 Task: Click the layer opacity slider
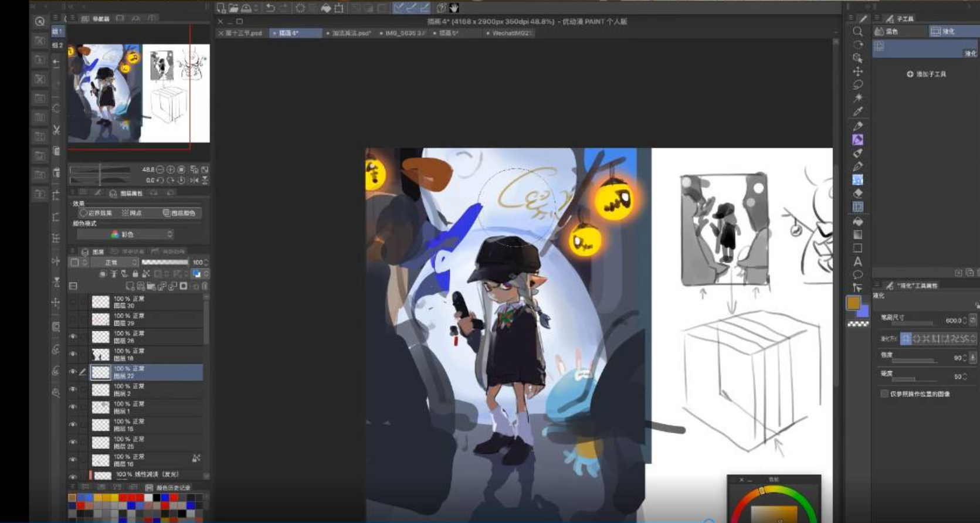pyautogui.click(x=165, y=262)
